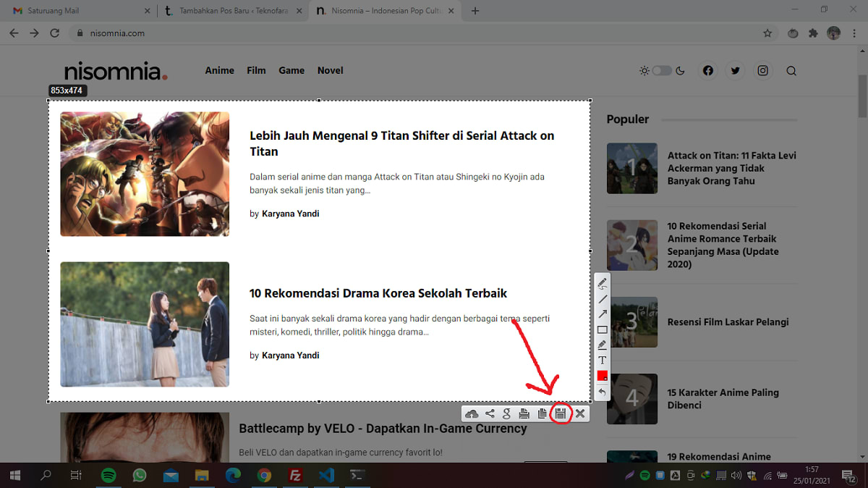Screen dimensions: 868x488
Task: Reload the page
Action: coord(54,33)
